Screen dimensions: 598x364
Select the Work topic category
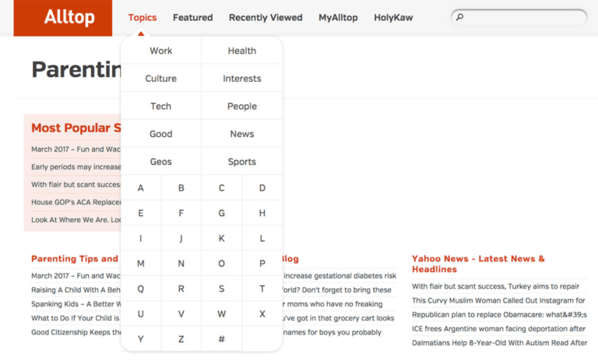click(x=161, y=51)
